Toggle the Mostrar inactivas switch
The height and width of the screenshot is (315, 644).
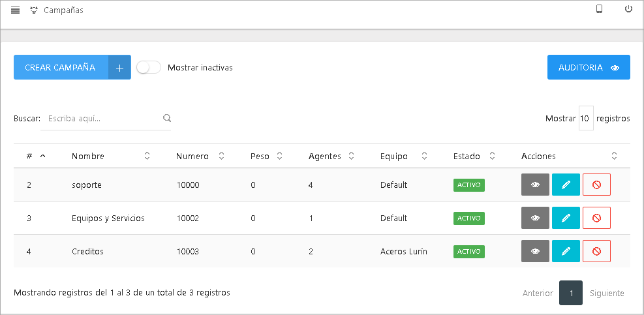(149, 67)
